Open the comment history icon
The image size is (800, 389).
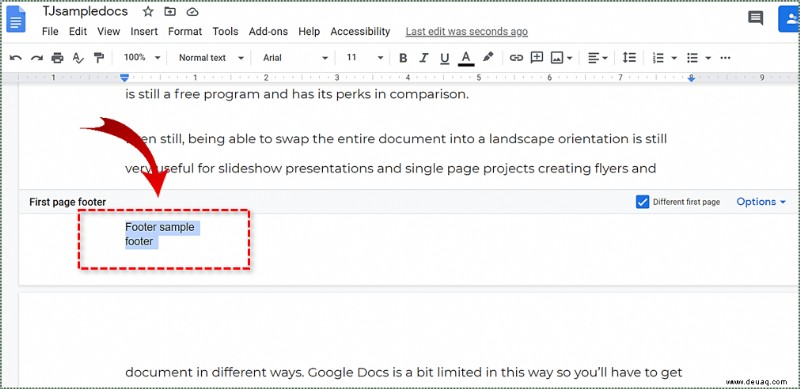click(755, 18)
